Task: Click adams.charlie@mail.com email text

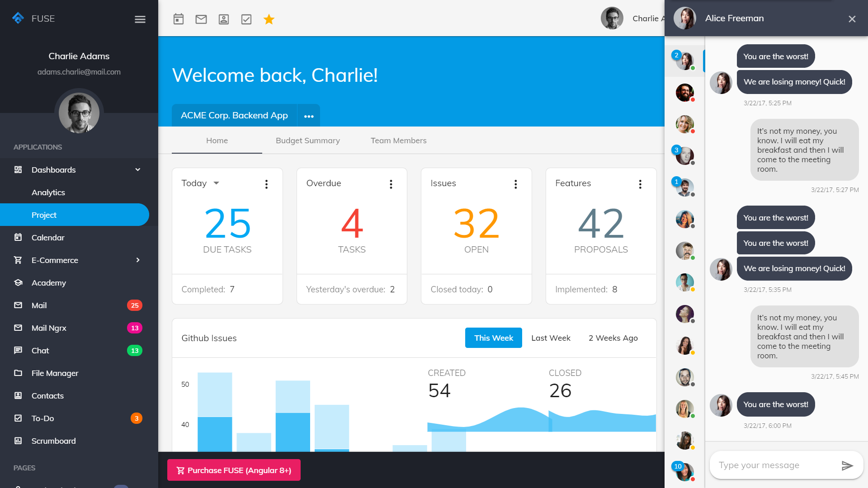Action: click(x=79, y=72)
